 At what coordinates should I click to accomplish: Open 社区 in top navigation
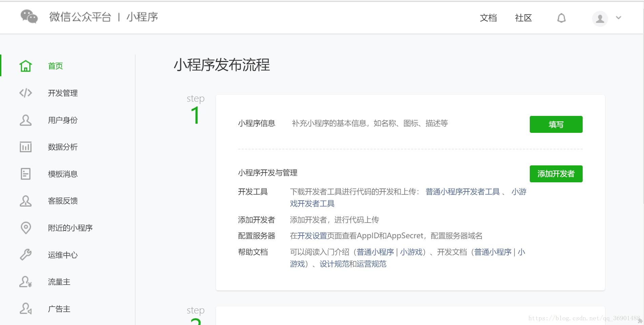click(x=524, y=18)
